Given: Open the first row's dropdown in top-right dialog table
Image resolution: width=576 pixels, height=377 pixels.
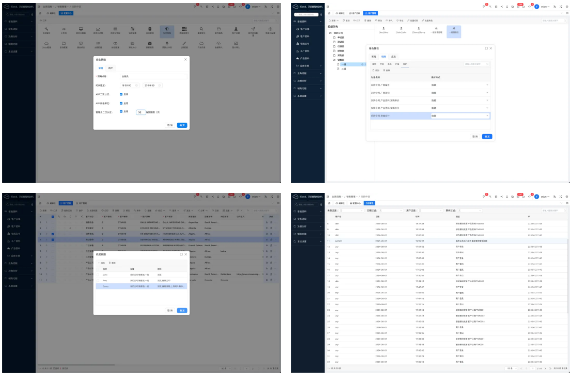Looking at the screenshot, I should click(460, 85).
